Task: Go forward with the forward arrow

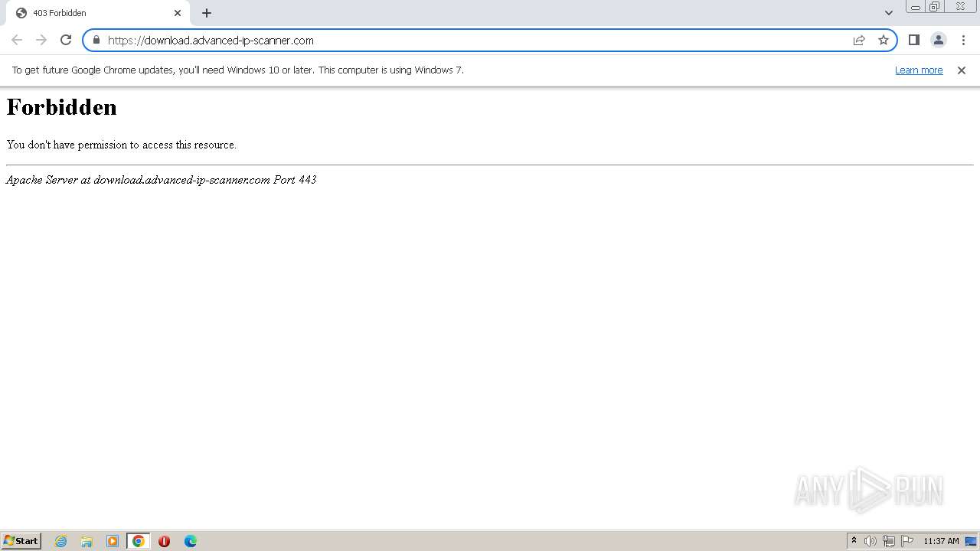Action: click(41, 40)
